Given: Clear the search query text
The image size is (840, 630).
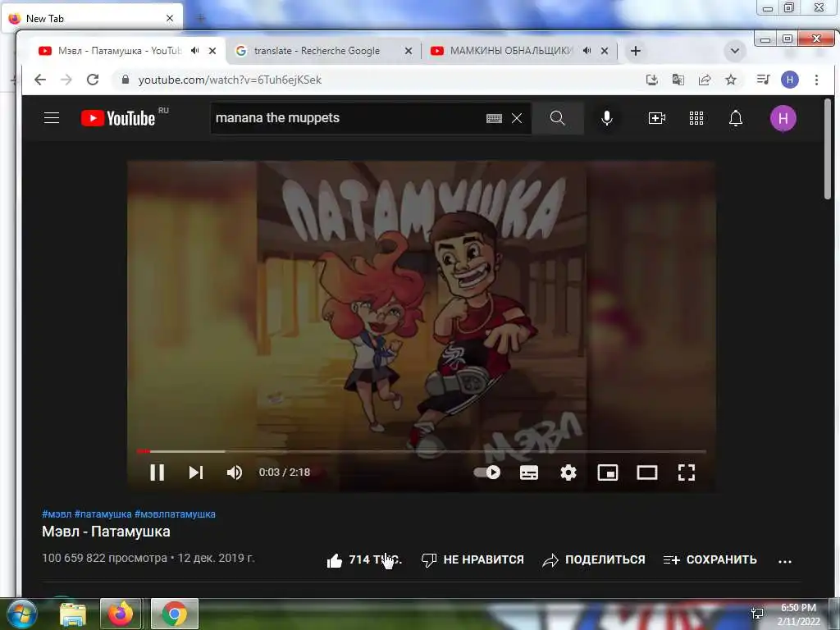Looking at the screenshot, I should click(517, 118).
